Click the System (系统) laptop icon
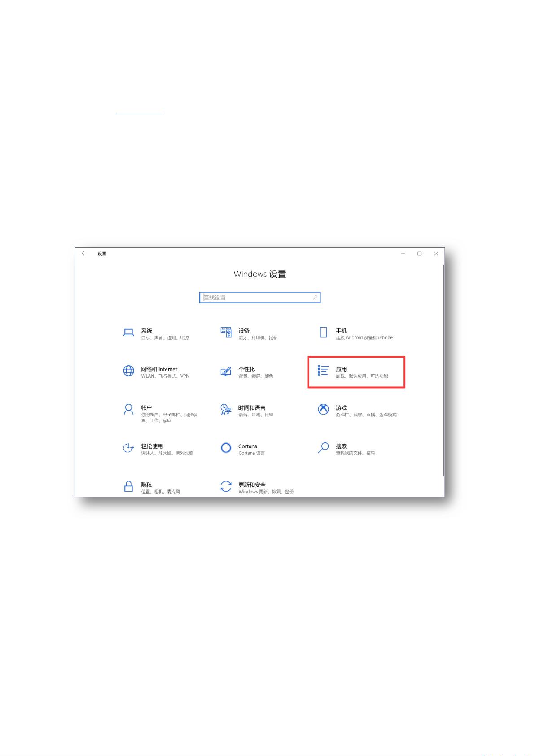Viewport: 535px width, 756px height. [x=129, y=332]
